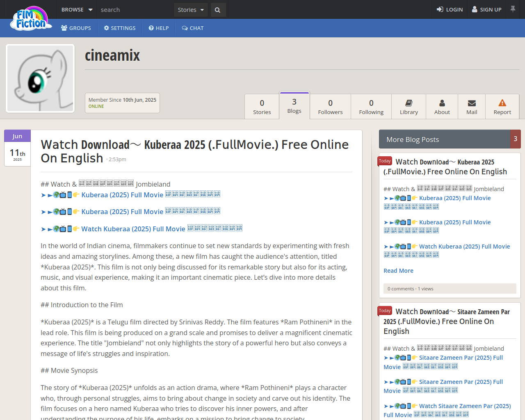Switch to the Stories tab
Viewport: 525px width, 420px height.
point(262,107)
